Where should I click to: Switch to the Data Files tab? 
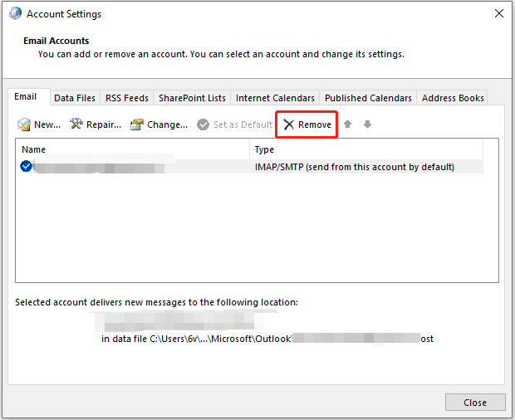tap(75, 98)
